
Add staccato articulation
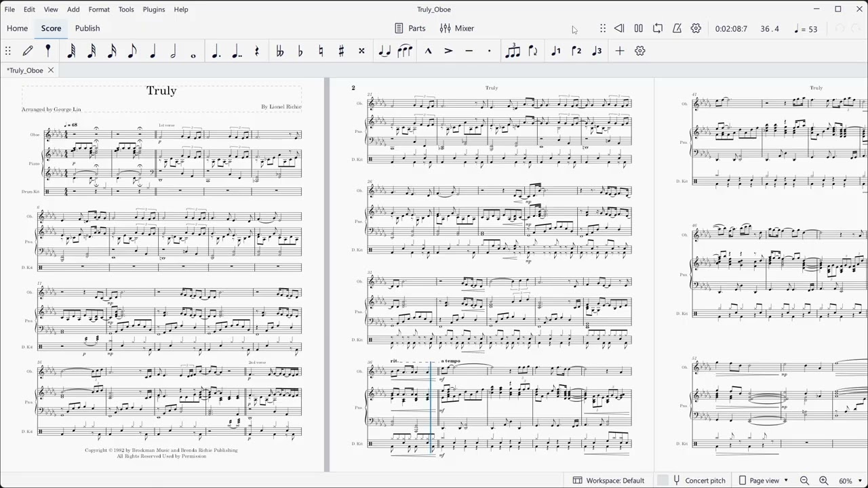(x=489, y=51)
